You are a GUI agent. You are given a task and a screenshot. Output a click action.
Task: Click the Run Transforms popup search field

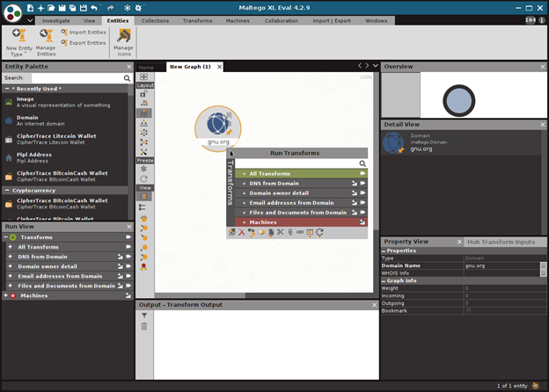point(296,163)
